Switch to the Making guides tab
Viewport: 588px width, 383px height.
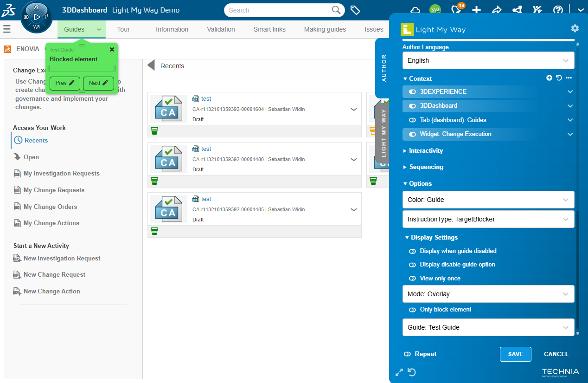point(325,29)
